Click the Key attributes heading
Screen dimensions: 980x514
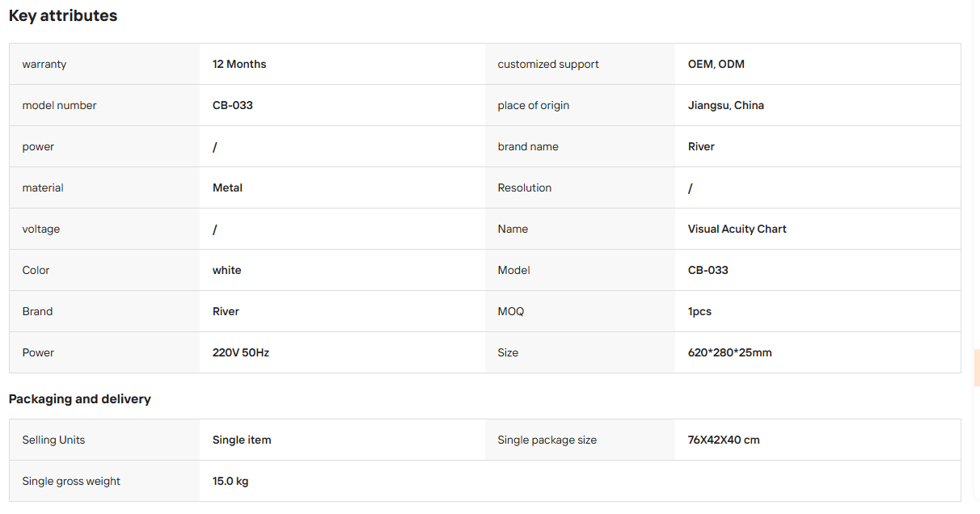[x=63, y=16]
